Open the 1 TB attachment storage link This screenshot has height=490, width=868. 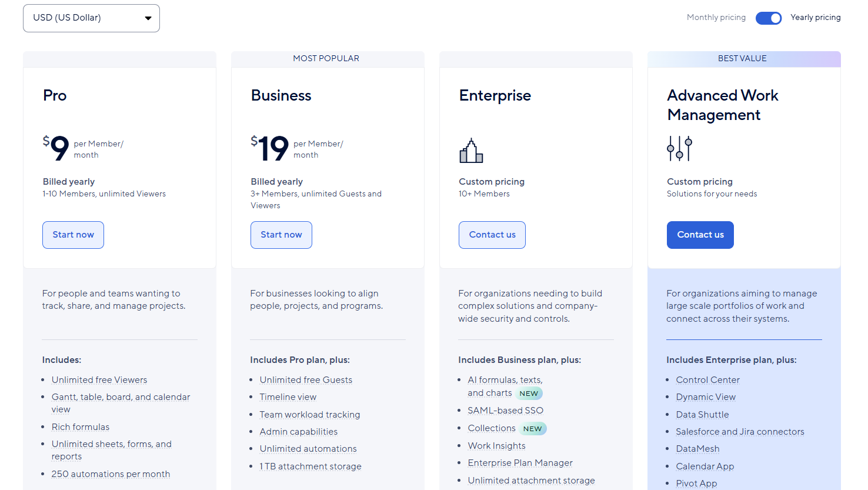tap(311, 466)
